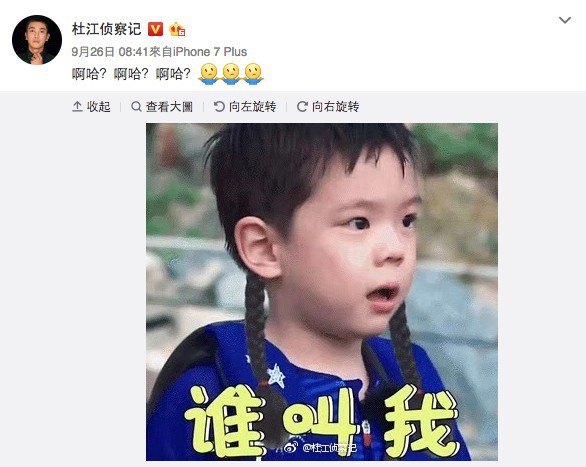Rotate the image left with 向左旋转
Screen dimensions: 586x467
245,106
